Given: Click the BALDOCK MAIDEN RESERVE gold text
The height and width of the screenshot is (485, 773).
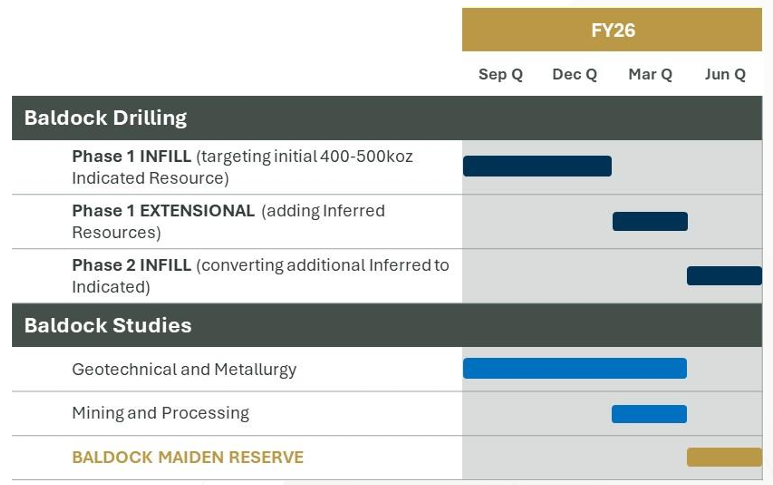Looking at the screenshot, I should tap(187, 458).
